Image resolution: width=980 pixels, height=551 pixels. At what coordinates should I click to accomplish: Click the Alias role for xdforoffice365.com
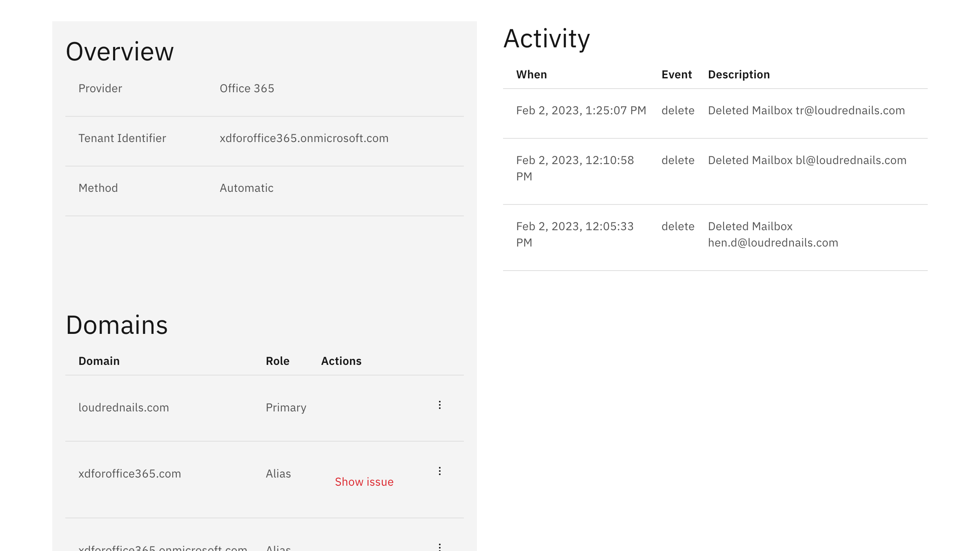click(278, 473)
